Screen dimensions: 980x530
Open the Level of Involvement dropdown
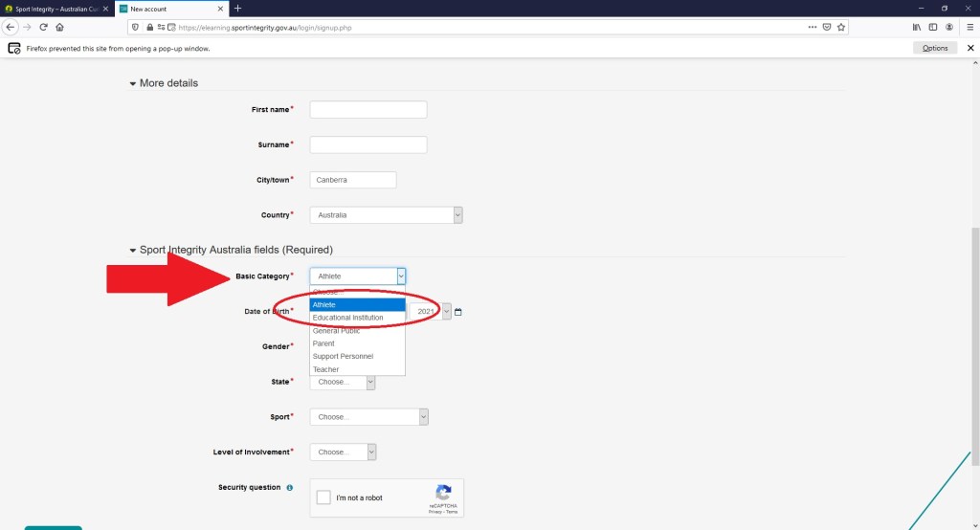[343, 452]
